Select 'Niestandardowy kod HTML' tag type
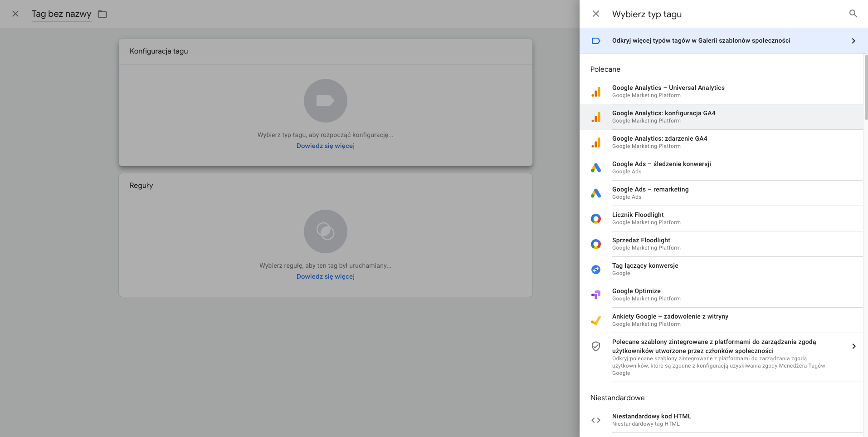This screenshot has height=437, width=868. pyautogui.click(x=721, y=420)
